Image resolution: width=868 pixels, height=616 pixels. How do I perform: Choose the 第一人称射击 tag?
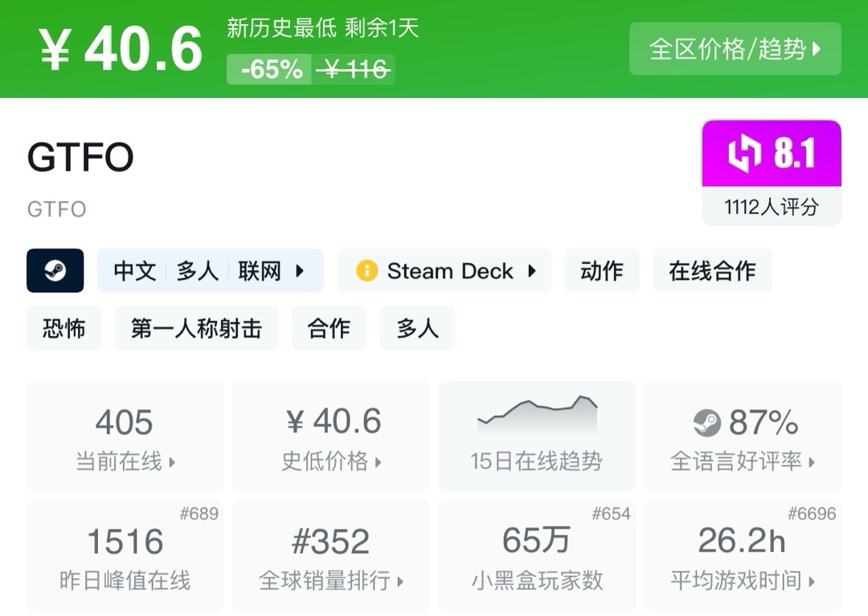click(196, 328)
